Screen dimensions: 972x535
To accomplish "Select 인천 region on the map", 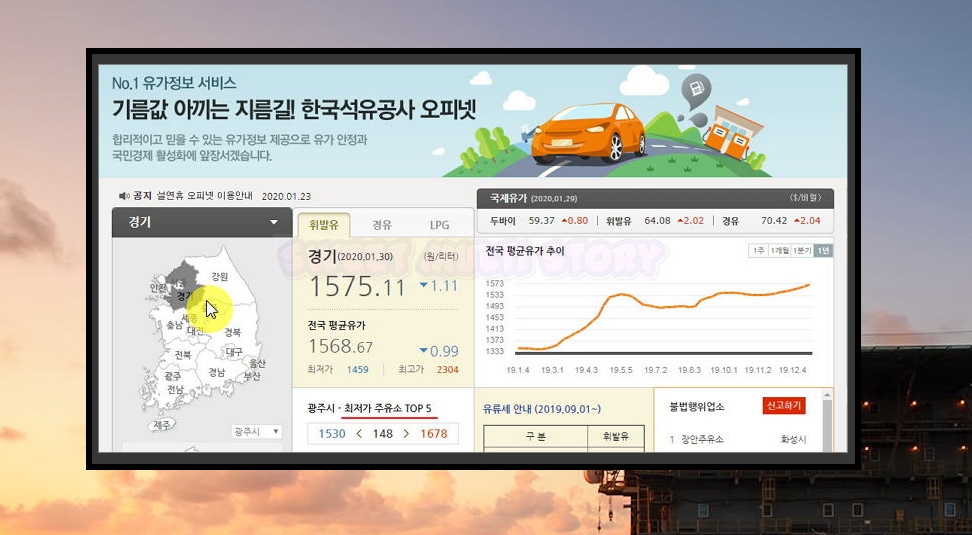I will [157, 288].
